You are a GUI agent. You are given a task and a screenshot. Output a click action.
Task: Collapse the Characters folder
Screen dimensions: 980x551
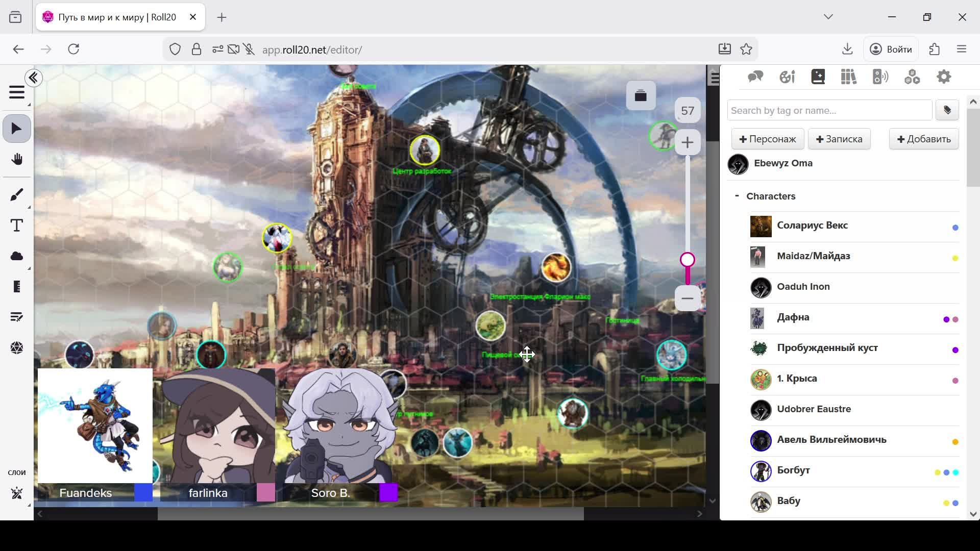pos(737,196)
